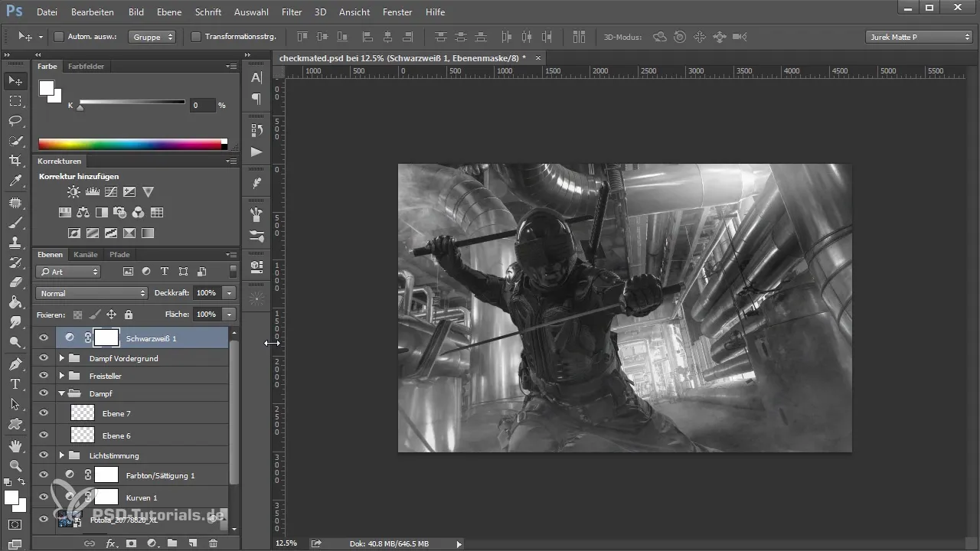The image size is (980, 551).
Task: Select the Zoom tool in toolbox
Action: click(15, 465)
